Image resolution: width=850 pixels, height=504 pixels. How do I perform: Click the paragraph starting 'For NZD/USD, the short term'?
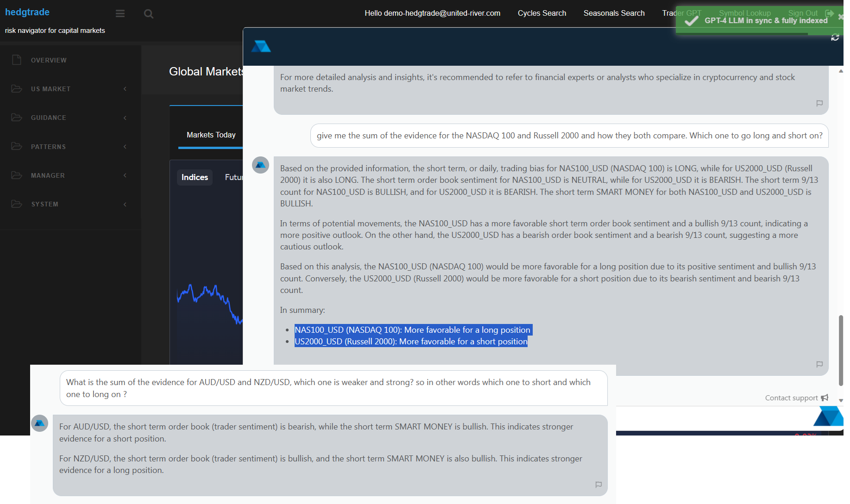pos(321,464)
